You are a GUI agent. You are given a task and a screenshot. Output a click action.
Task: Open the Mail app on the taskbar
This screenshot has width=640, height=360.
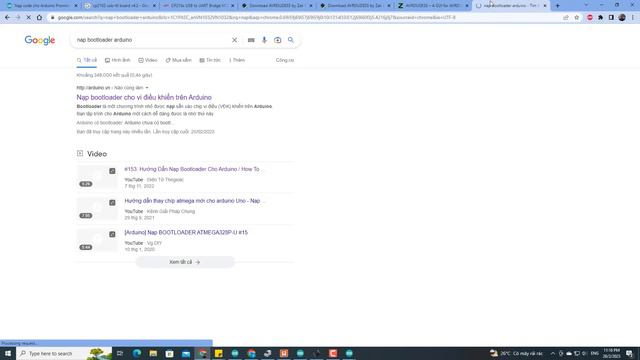tap(186, 353)
